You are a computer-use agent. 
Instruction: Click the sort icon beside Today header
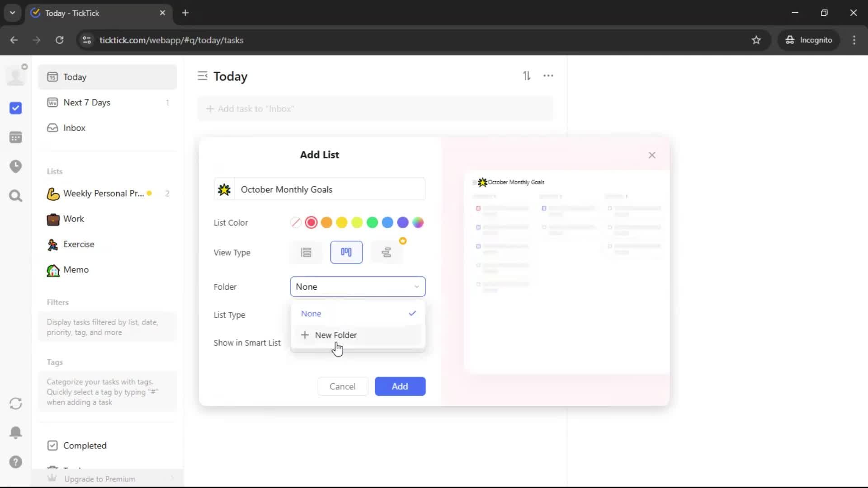coord(527,76)
